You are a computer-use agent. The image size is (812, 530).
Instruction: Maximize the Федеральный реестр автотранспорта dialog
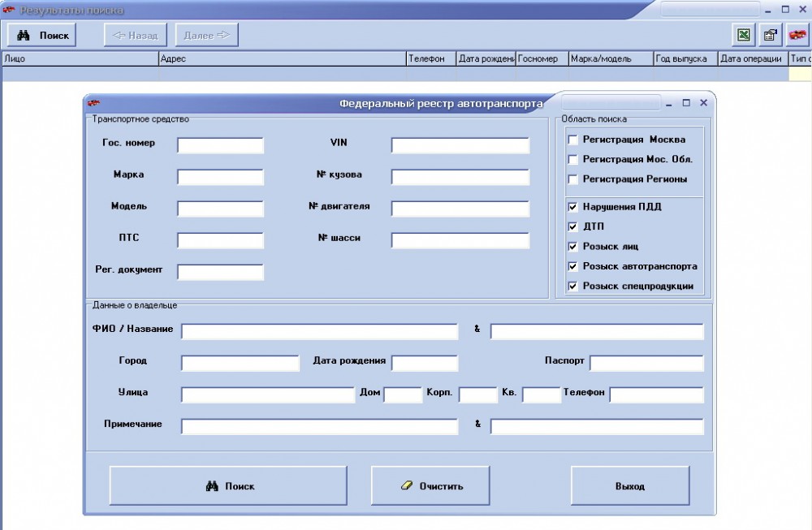click(x=686, y=103)
